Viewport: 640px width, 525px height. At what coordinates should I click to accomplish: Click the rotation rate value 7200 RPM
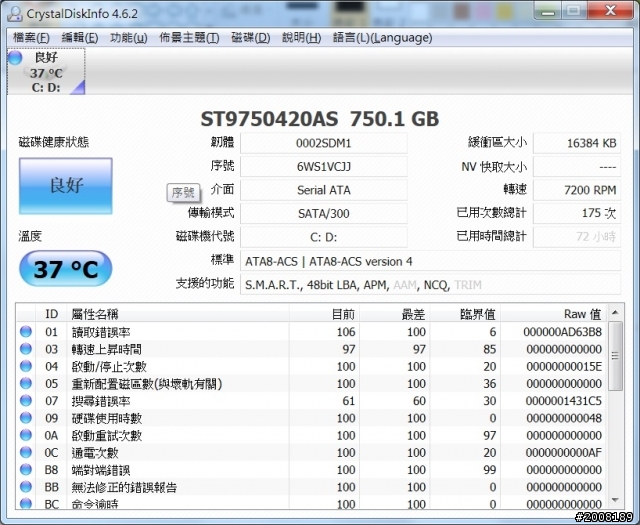(577, 190)
